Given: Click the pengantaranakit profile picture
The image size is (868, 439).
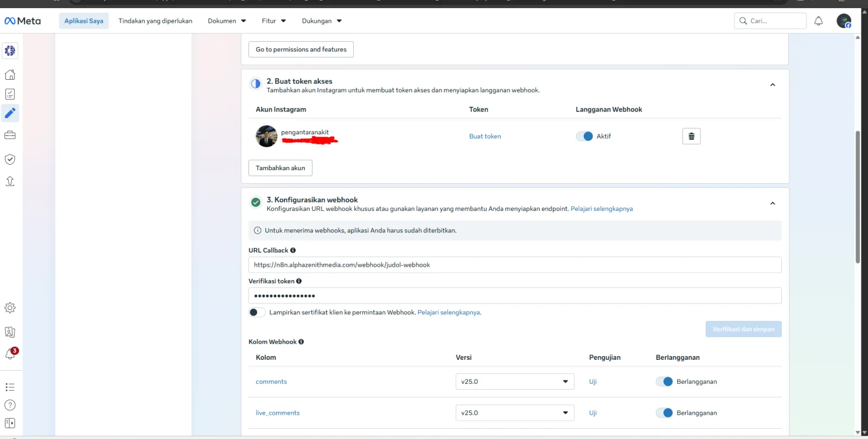Looking at the screenshot, I should coord(266,136).
